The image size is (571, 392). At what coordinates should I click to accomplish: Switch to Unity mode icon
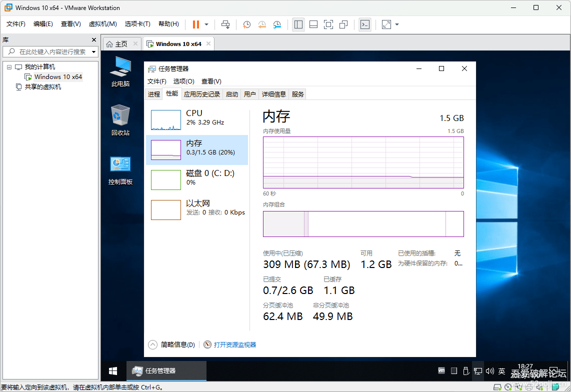343,24
